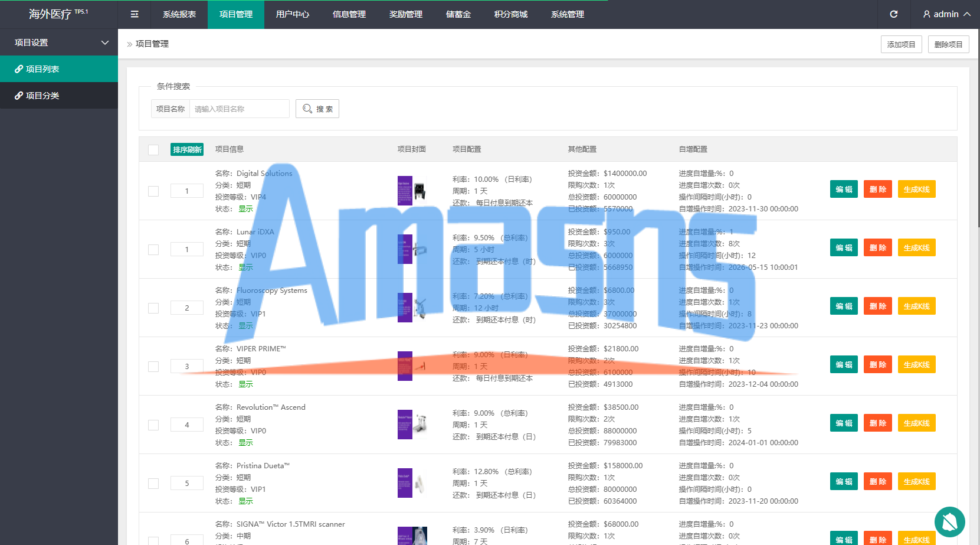The height and width of the screenshot is (545, 980).
Task: Click the magnifier 搜索 button
Action: tap(317, 109)
